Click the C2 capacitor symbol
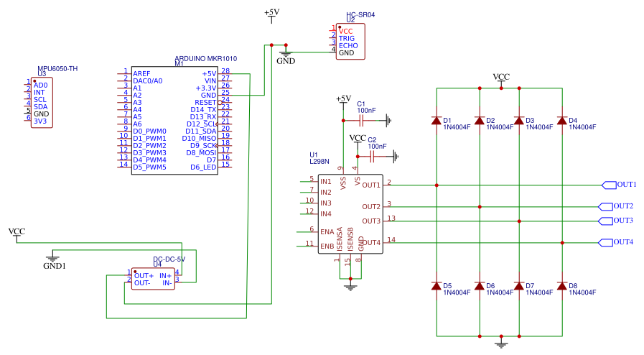644x355 pixels. click(373, 157)
